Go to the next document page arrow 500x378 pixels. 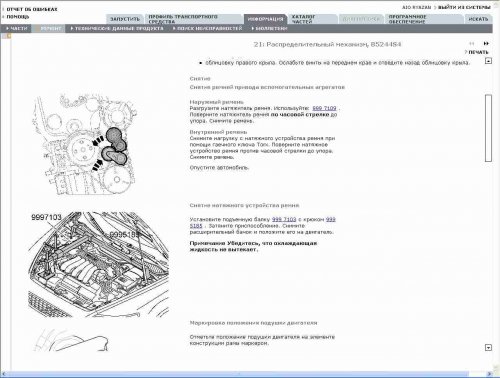[486, 43]
